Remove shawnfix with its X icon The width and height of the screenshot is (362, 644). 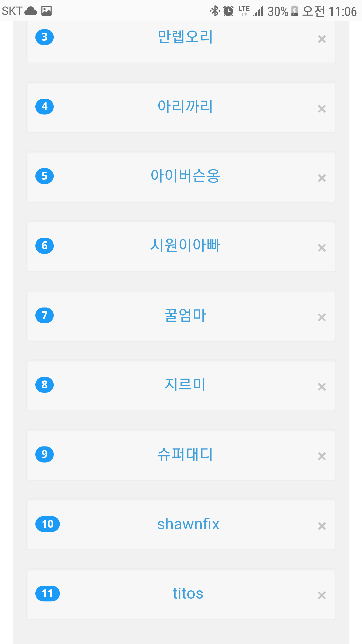click(322, 526)
